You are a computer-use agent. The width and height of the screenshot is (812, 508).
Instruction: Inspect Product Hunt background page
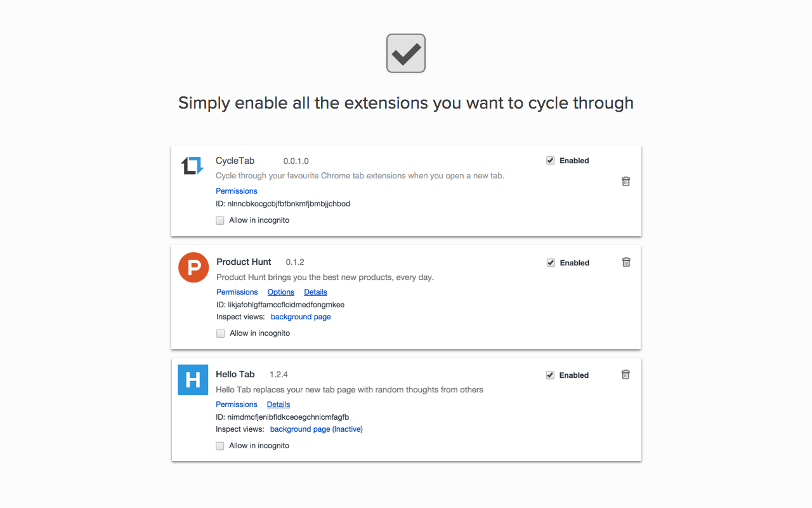click(301, 317)
